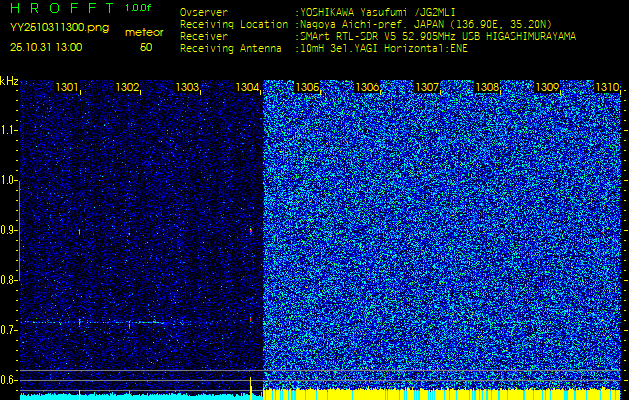The height and width of the screenshot is (400, 629).
Task: Click the HROFFT title text
Action: 60,8
